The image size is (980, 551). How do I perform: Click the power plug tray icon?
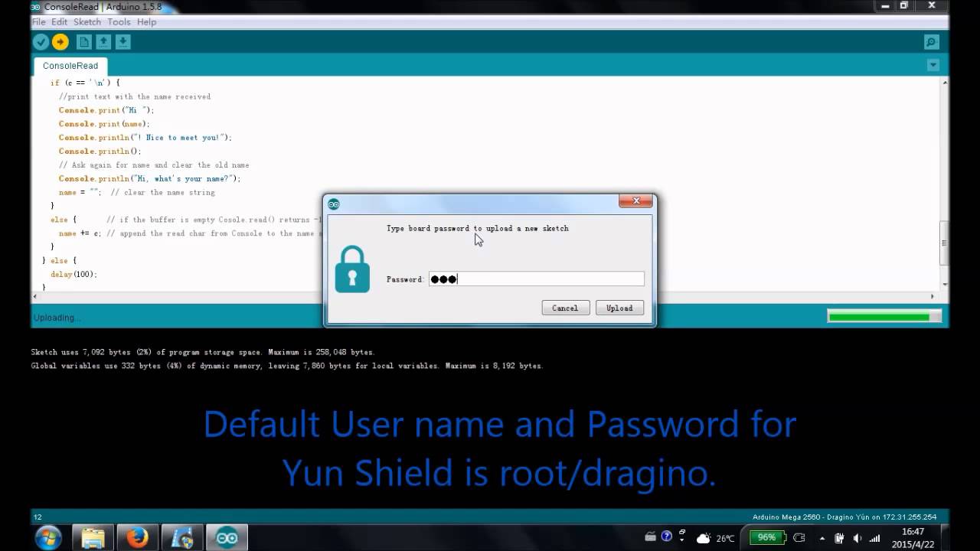click(x=839, y=538)
